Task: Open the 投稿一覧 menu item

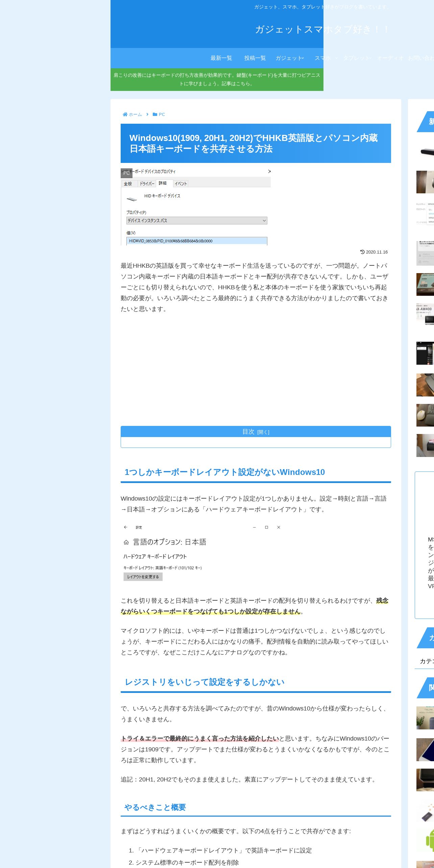Action: click(x=255, y=58)
